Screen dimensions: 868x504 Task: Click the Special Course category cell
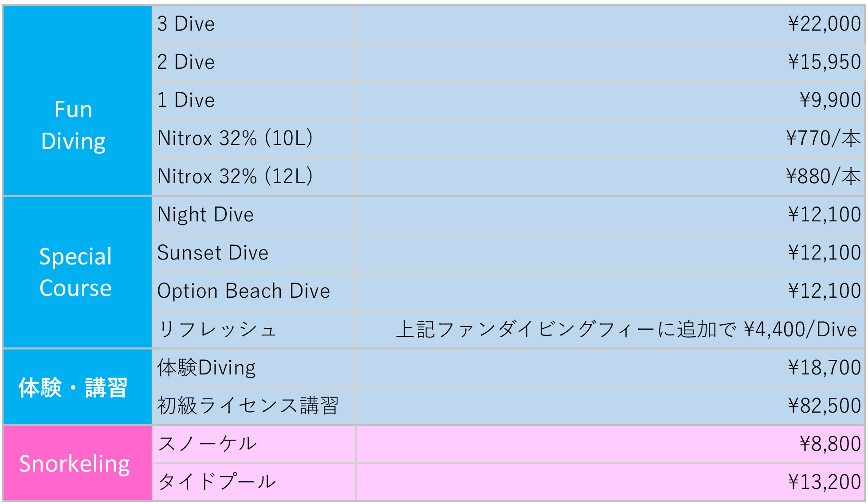(x=75, y=272)
